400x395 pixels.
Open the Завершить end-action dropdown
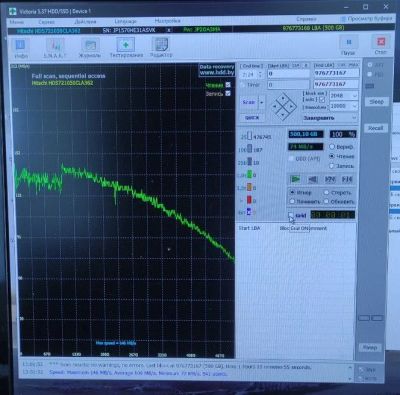click(330, 118)
